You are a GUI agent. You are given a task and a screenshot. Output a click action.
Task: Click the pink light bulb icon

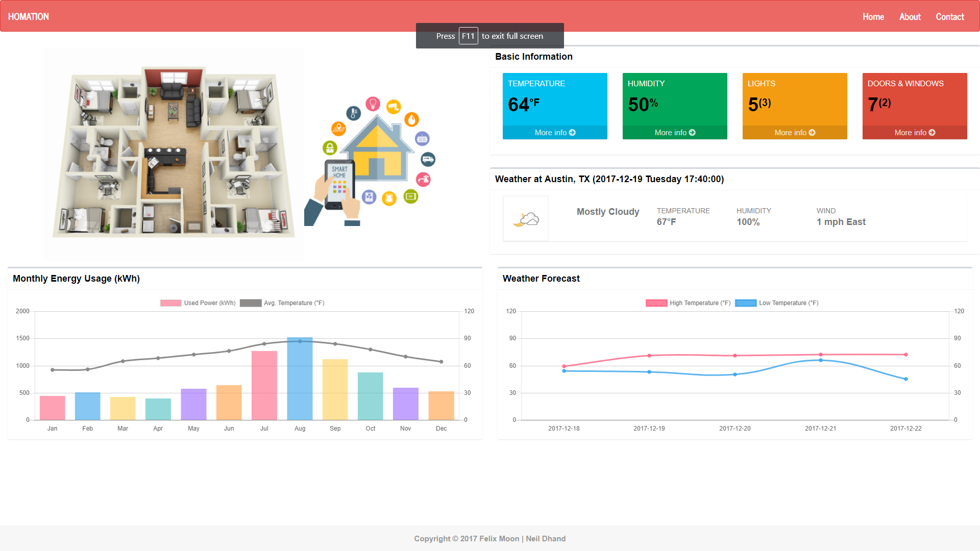[x=373, y=104]
